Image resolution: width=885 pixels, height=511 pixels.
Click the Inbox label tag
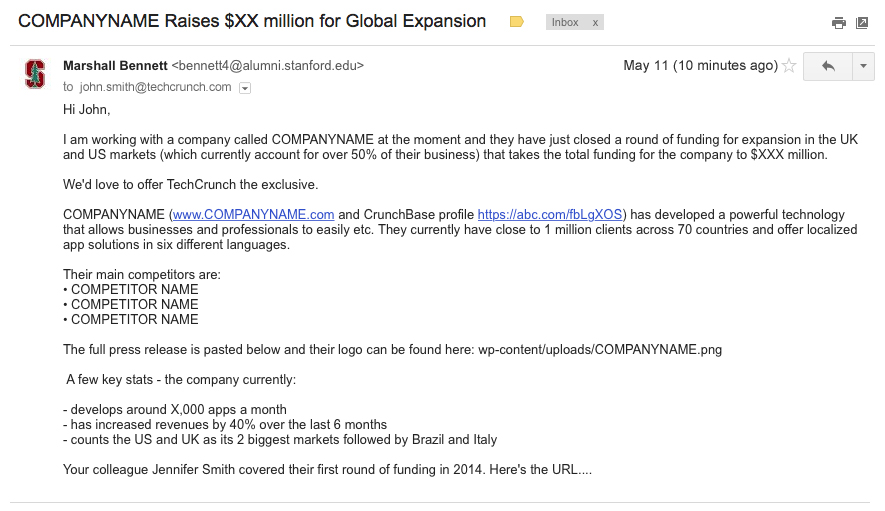(x=565, y=22)
